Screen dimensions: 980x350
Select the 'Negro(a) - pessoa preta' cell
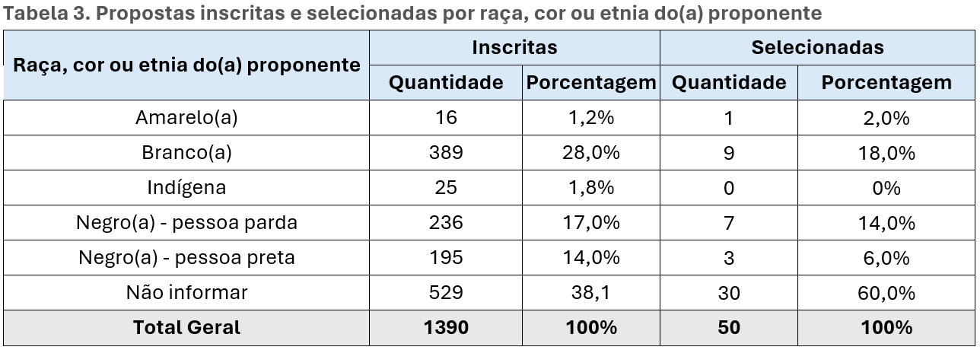click(186, 257)
